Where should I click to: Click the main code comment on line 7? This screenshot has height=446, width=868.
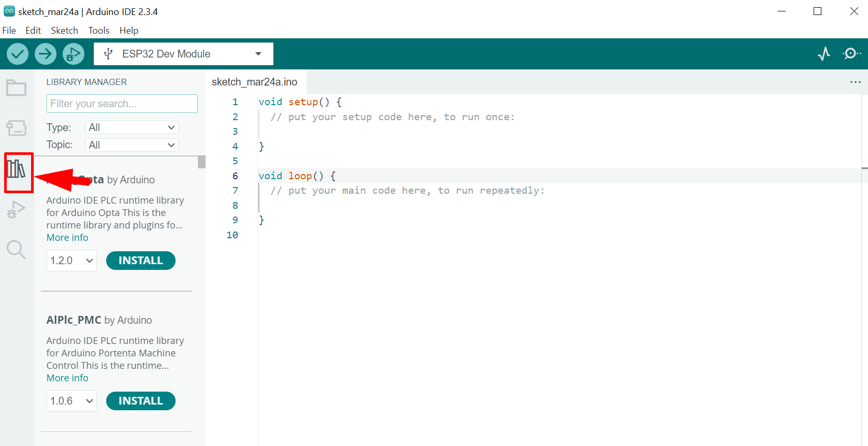[408, 191]
